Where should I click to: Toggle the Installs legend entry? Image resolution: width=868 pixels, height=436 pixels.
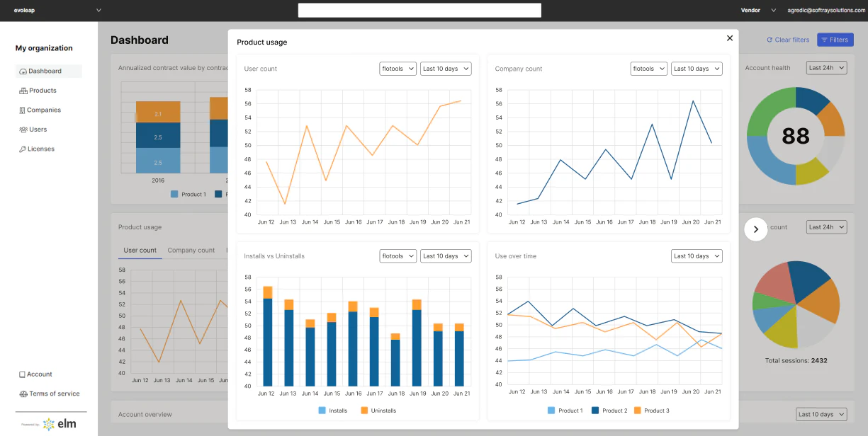point(334,410)
